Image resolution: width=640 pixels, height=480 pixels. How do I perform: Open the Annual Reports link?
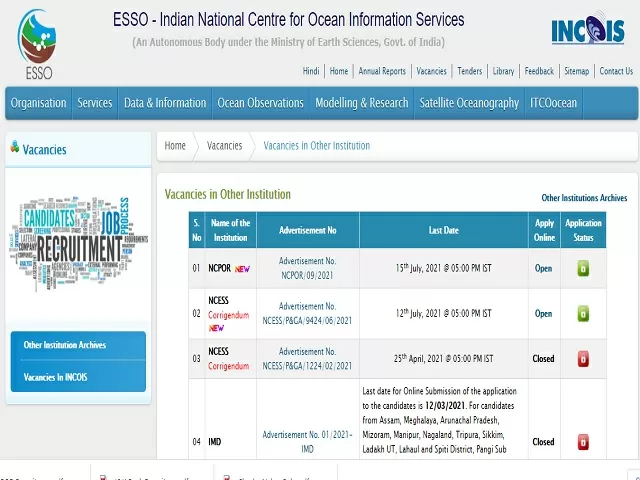click(382, 71)
